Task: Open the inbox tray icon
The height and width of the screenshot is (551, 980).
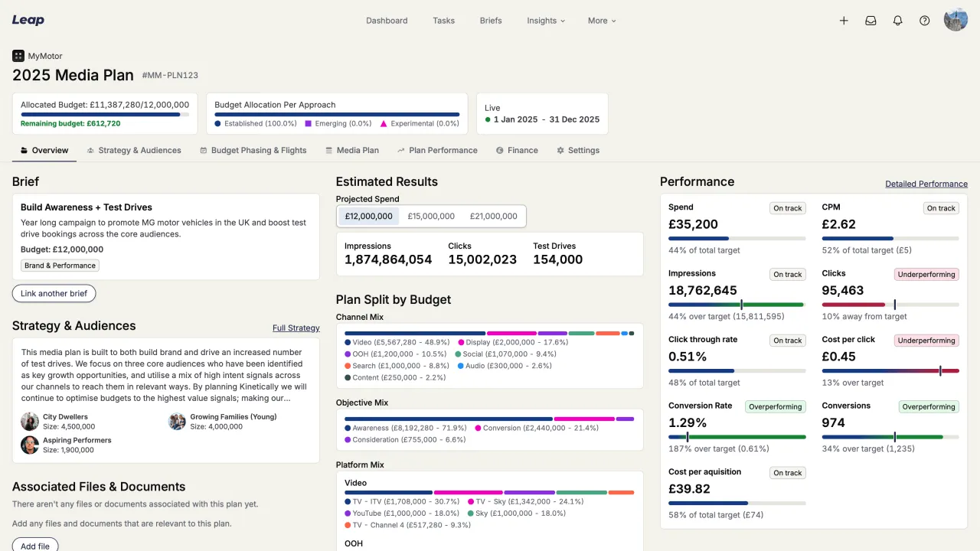Action: click(871, 21)
